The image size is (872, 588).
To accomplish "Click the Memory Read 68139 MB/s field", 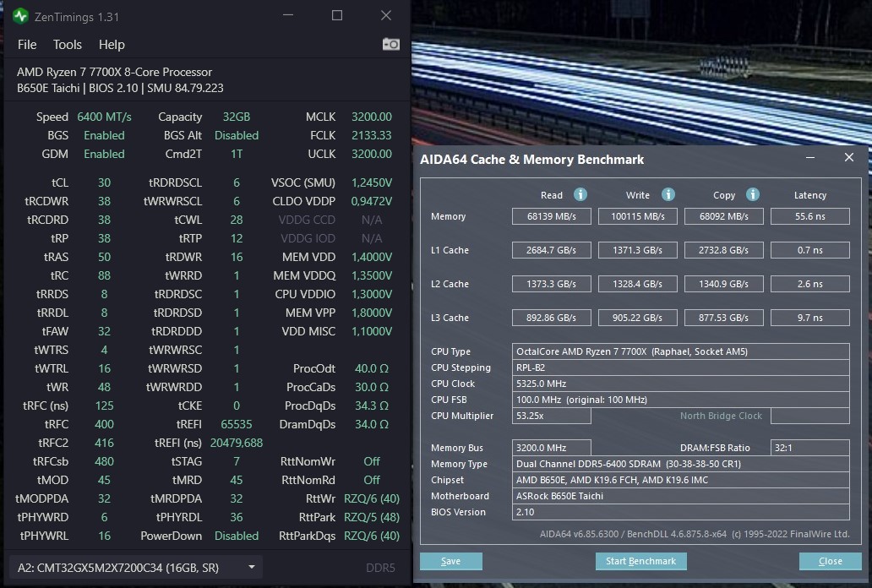I will (551, 216).
